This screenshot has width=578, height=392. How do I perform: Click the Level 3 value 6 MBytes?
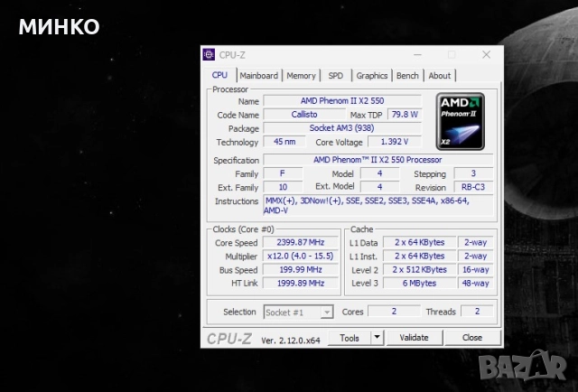[x=419, y=284]
